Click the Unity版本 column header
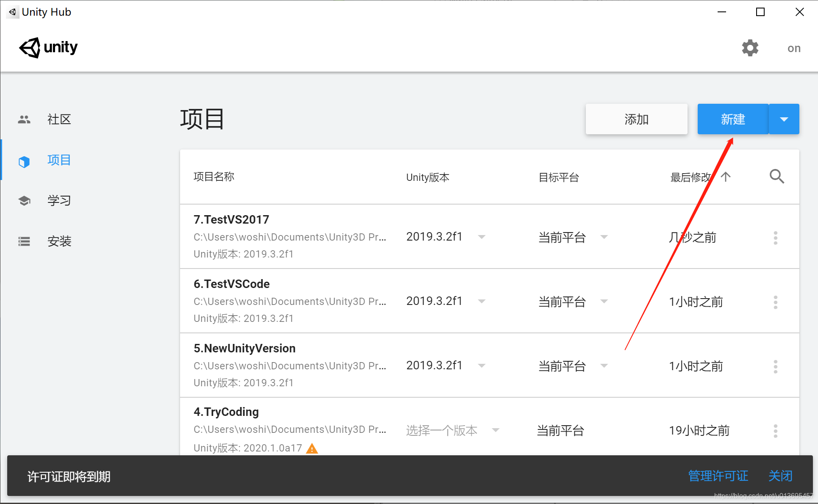 [428, 177]
